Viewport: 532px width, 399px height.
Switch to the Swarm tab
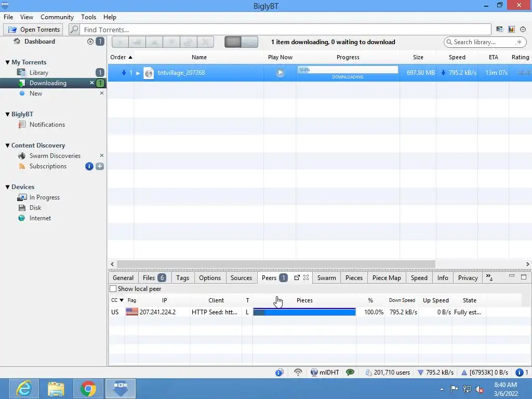click(326, 278)
